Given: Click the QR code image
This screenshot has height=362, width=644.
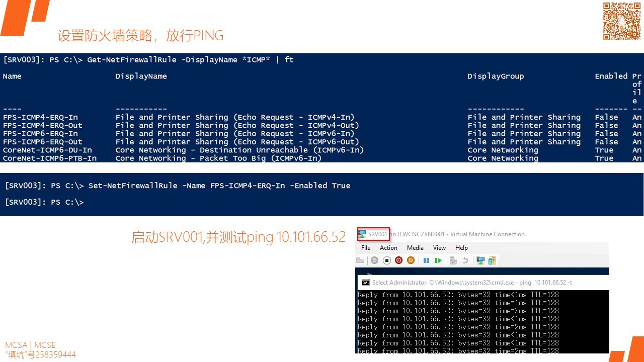Looking at the screenshot, I should coord(622,21).
